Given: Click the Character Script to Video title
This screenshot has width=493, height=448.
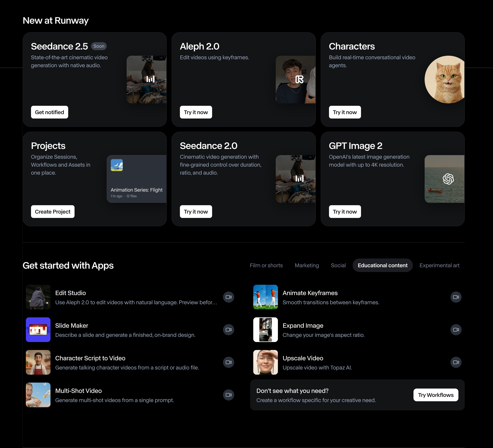Looking at the screenshot, I should [x=90, y=358].
